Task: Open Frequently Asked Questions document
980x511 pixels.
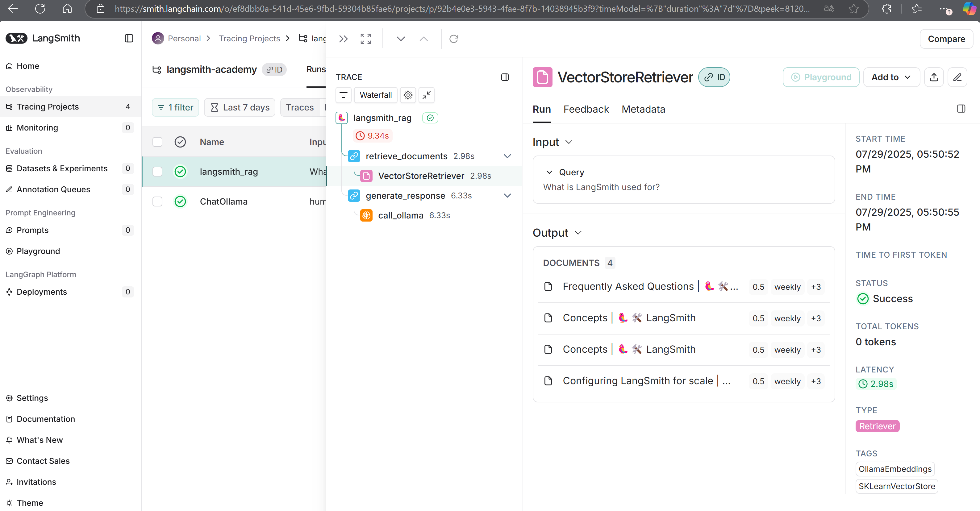Action: [684, 287]
